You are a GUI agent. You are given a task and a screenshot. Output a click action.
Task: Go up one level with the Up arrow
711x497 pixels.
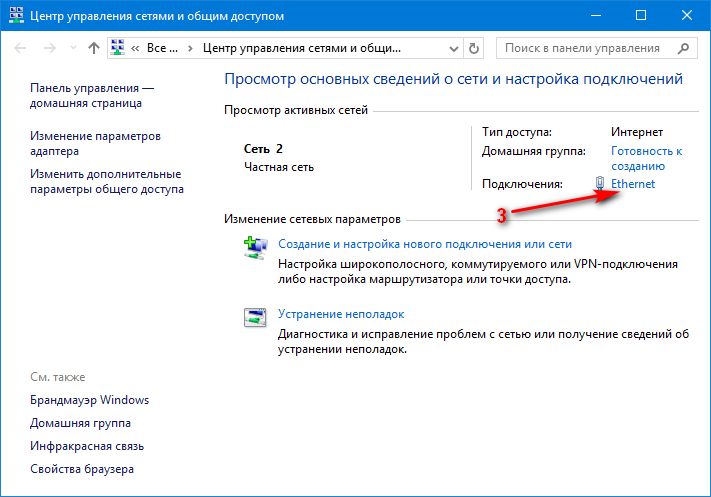click(93, 48)
